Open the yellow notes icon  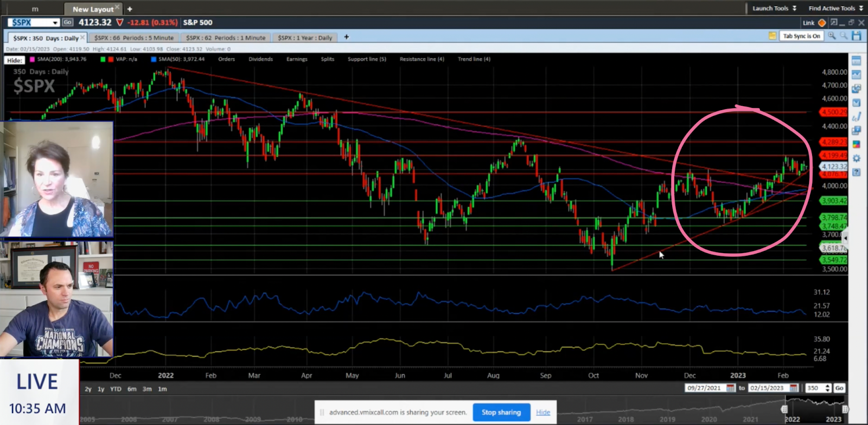772,36
